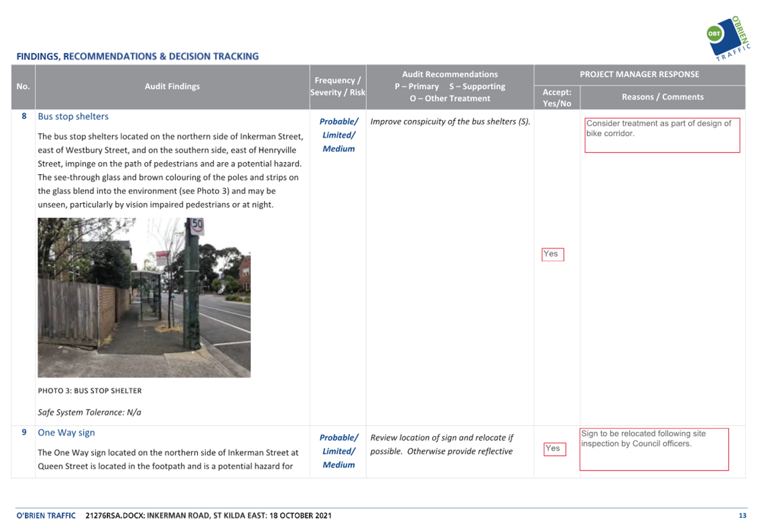Click the 'Yes' field for finding 8
This screenshot has height=532, width=762.
click(x=553, y=254)
